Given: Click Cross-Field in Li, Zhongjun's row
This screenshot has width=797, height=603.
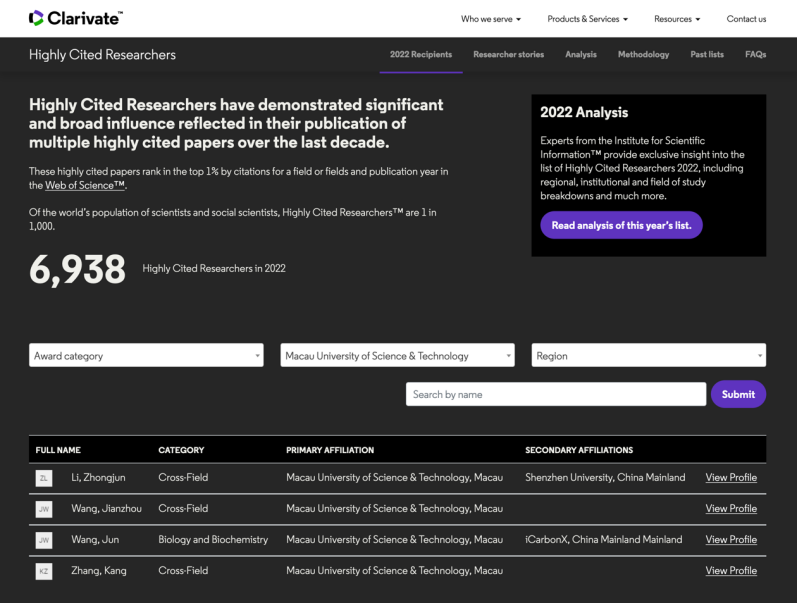Looking at the screenshot, I should click(183, 477).
